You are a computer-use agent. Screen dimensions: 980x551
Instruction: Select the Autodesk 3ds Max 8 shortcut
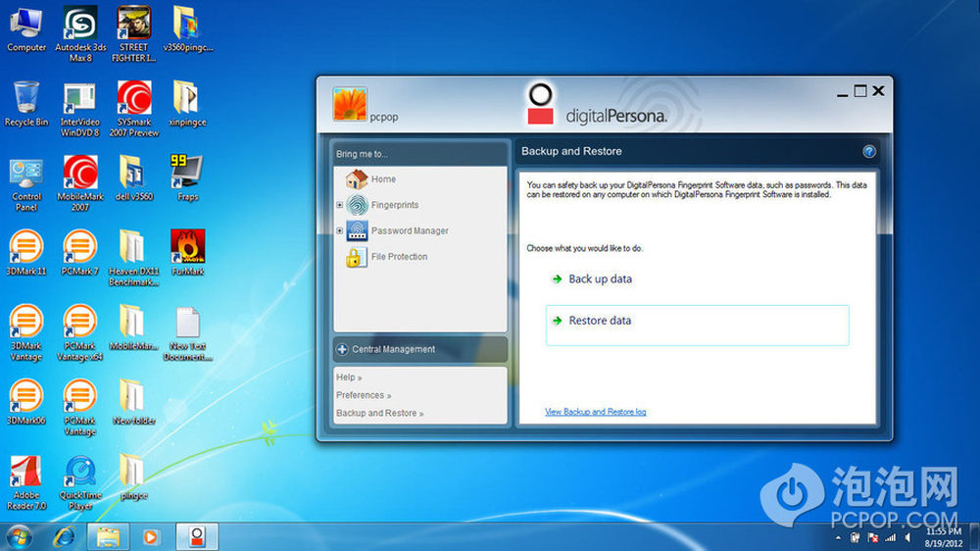click(x=80, y=34)
